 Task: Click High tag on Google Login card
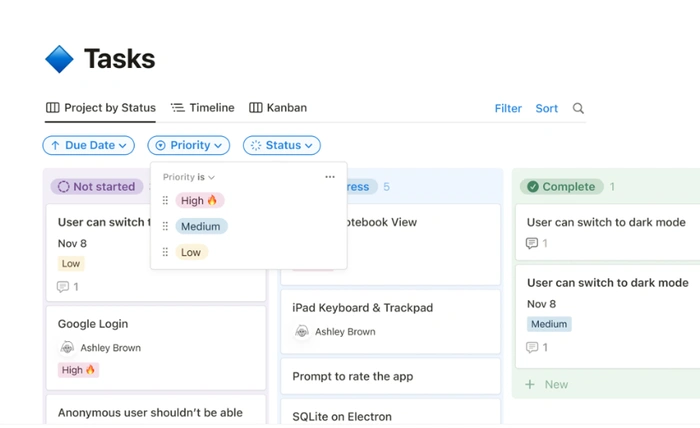(78, 370)
